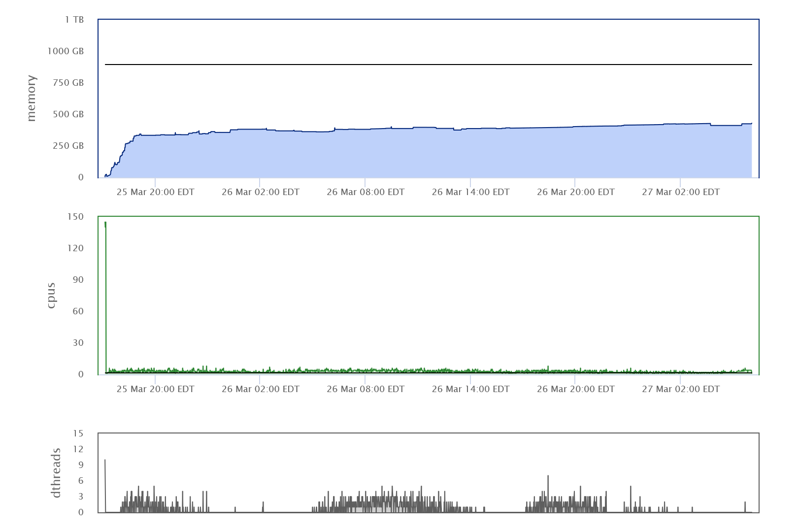Click the "1 TB" memory axis label

74,20
